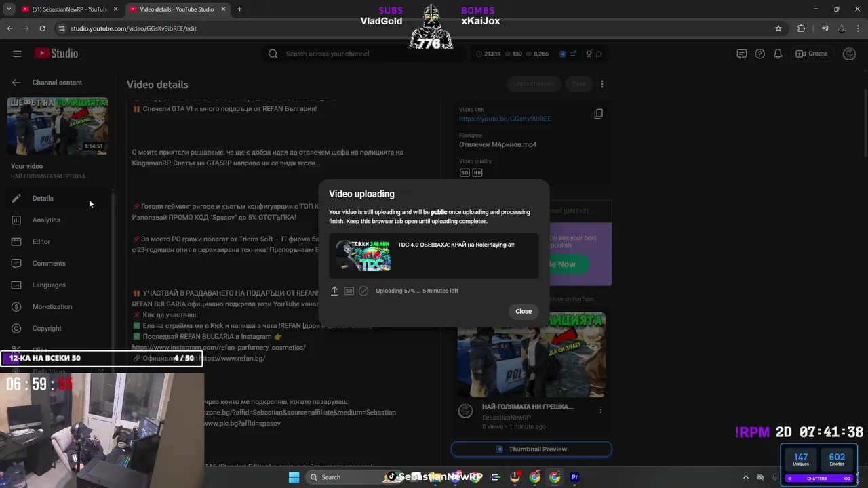Screen dimensions: 868x488
Task: Go back to Channel content arrow
Action: coord(16,83)
